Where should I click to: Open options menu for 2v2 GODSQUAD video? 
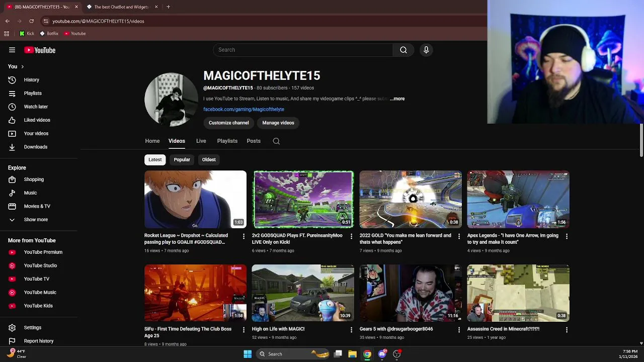351,236
